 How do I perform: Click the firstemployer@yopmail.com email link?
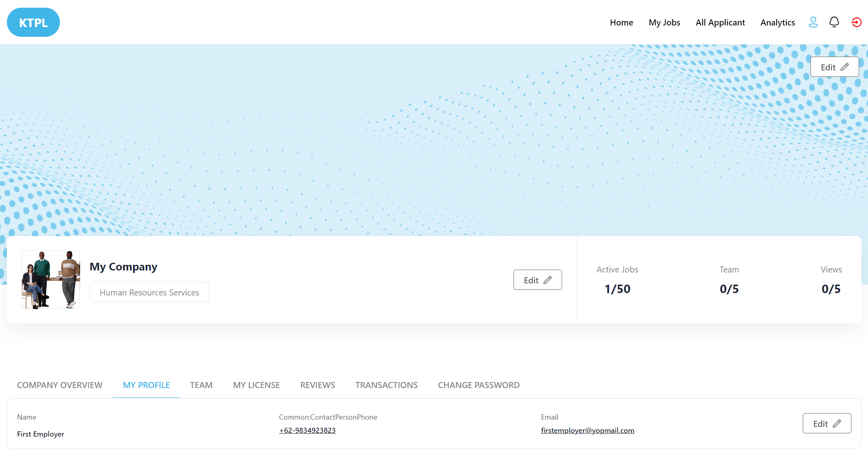click(588, 431)
